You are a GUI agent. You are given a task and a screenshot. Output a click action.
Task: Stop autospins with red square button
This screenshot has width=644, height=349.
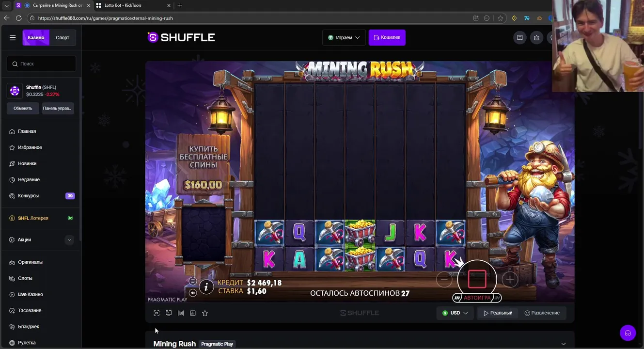point(477,279)
